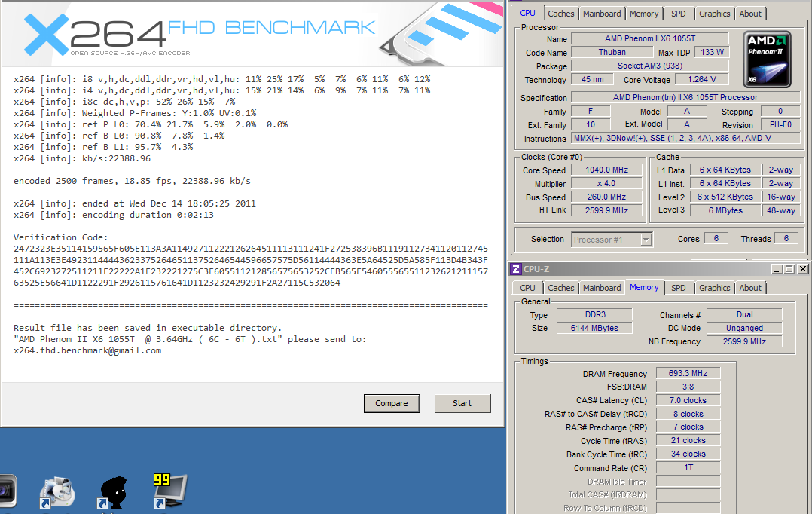Open the Fraps desktop shortcut with 99 badge
The width and height of the screenshot is (812, 514).
(x=170, y=490)
